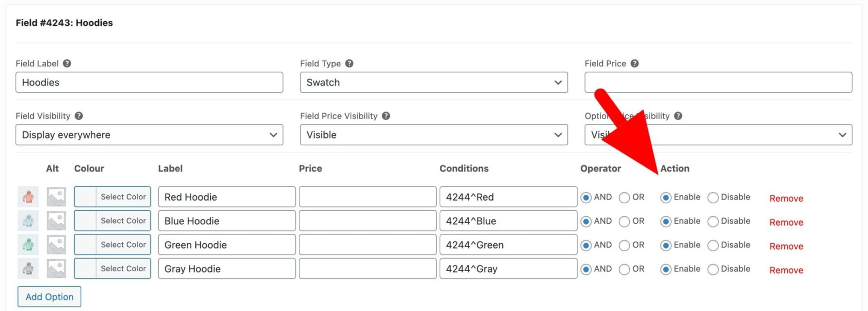
Task: Remove the Gray Hoodie option
Action: pos(786,270)
